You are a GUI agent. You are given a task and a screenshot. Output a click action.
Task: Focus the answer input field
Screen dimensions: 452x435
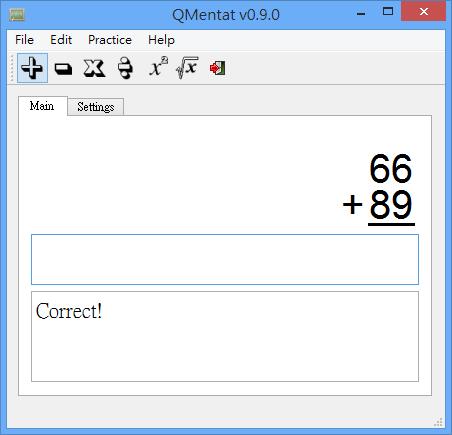coord(225,259)
